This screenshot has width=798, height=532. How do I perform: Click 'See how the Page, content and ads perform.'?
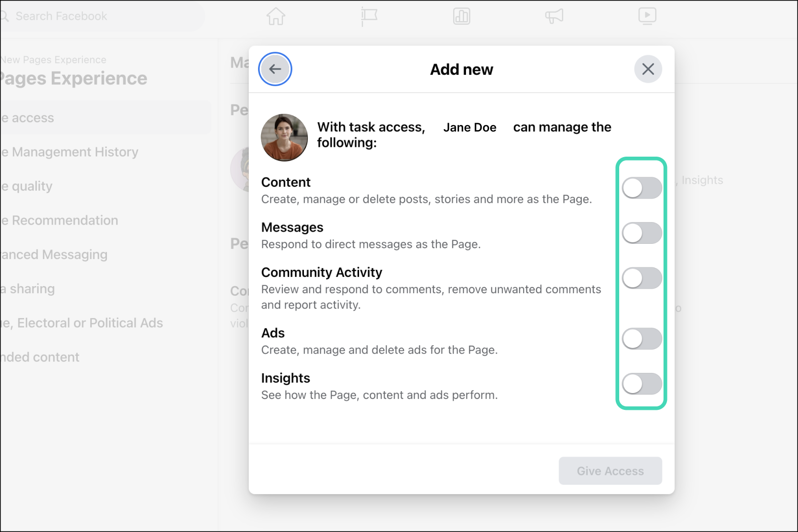click(x=379, y=395)
